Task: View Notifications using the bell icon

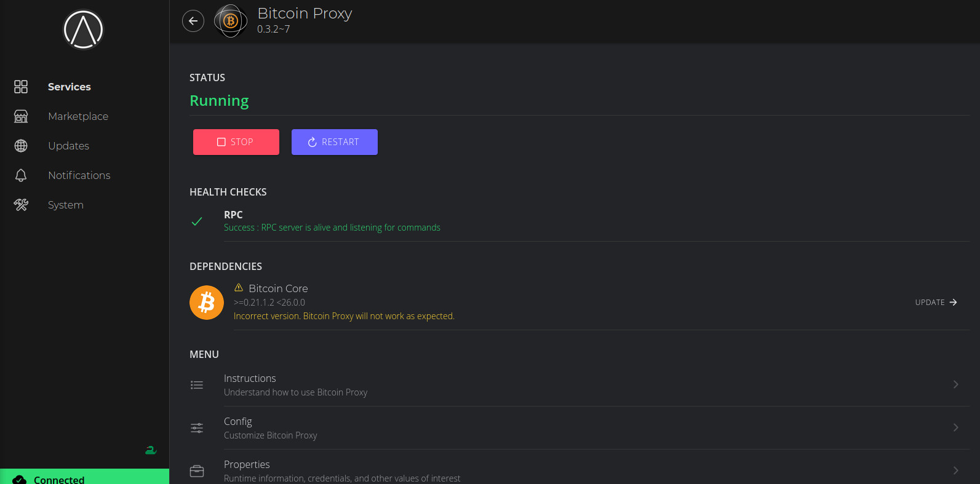Action: pos(21,175)
